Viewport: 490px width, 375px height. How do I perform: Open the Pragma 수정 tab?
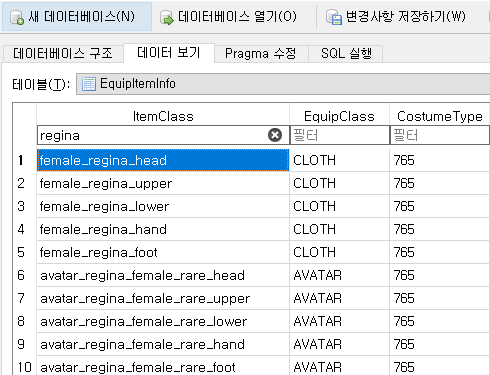[261, 53]
